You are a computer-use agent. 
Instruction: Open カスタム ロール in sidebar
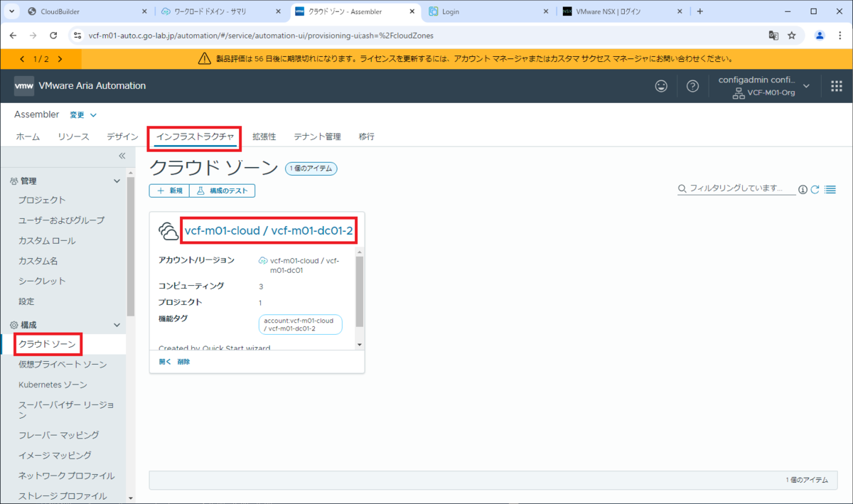click(47, 240)
